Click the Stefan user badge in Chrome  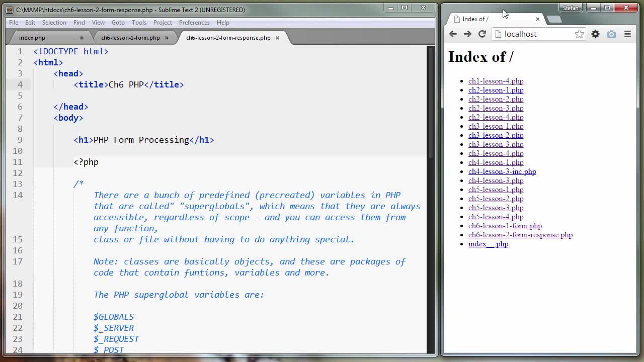(x=571, y=8)
